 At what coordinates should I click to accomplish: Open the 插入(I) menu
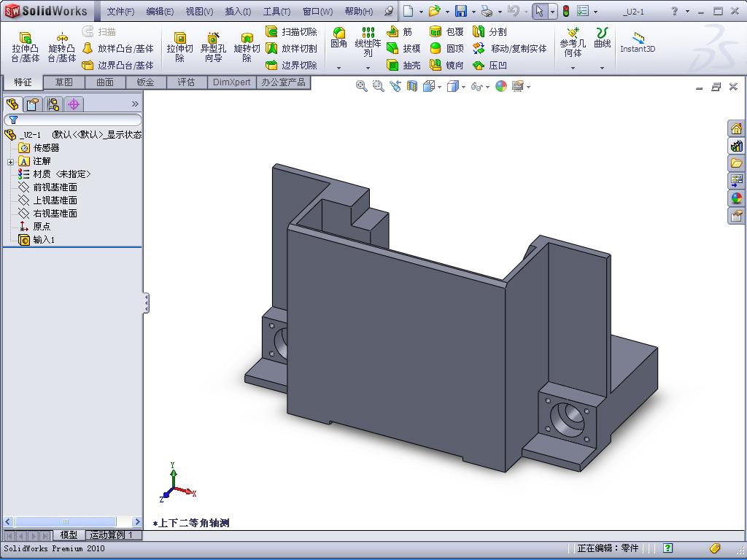[x=238, y=12]
